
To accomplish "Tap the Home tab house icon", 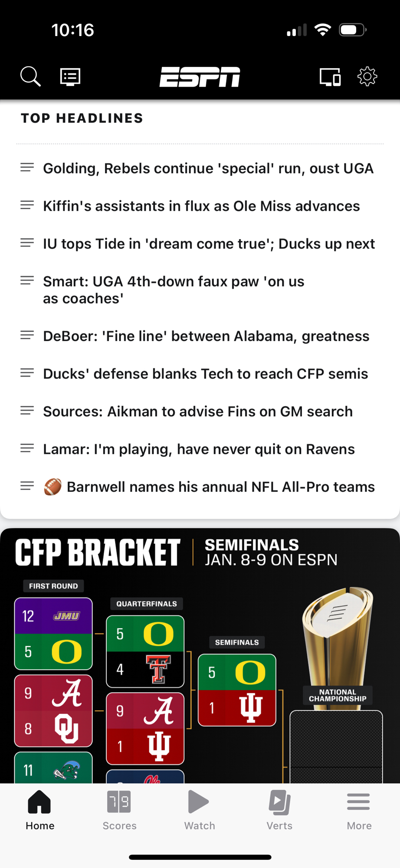I will tap(39, 802).
